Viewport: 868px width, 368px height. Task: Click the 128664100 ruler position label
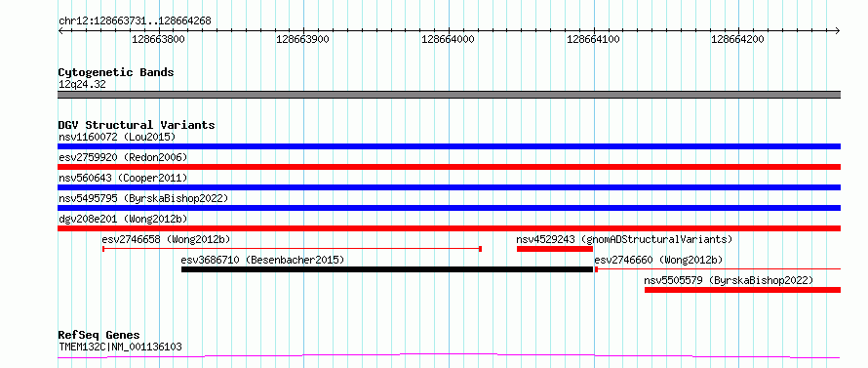point(593,39)
